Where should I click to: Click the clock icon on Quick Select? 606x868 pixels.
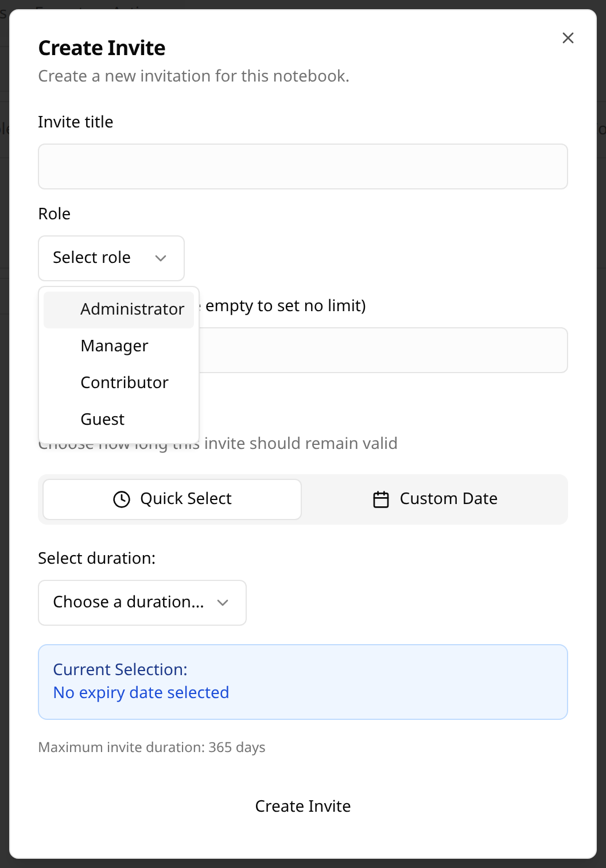point(122,499)
